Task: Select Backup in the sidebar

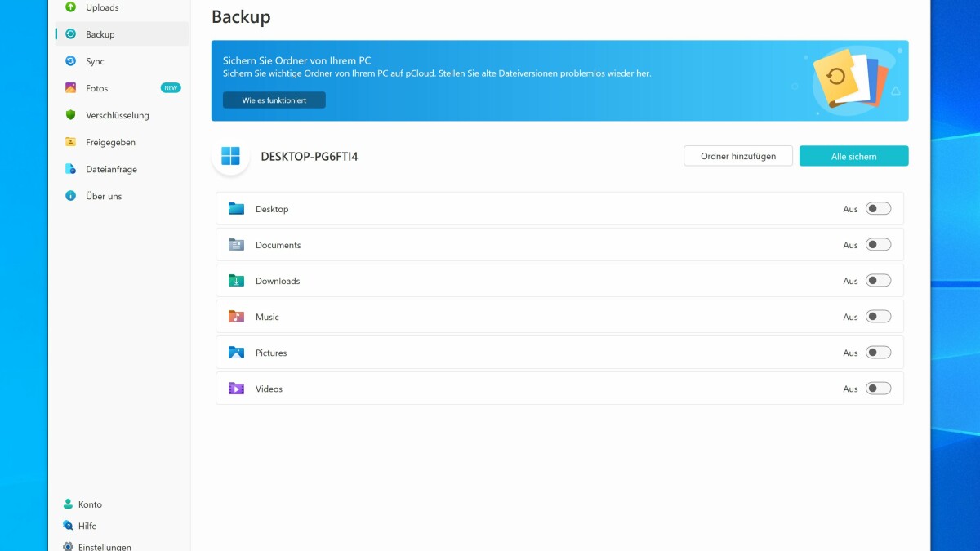Action: (122, 34)
